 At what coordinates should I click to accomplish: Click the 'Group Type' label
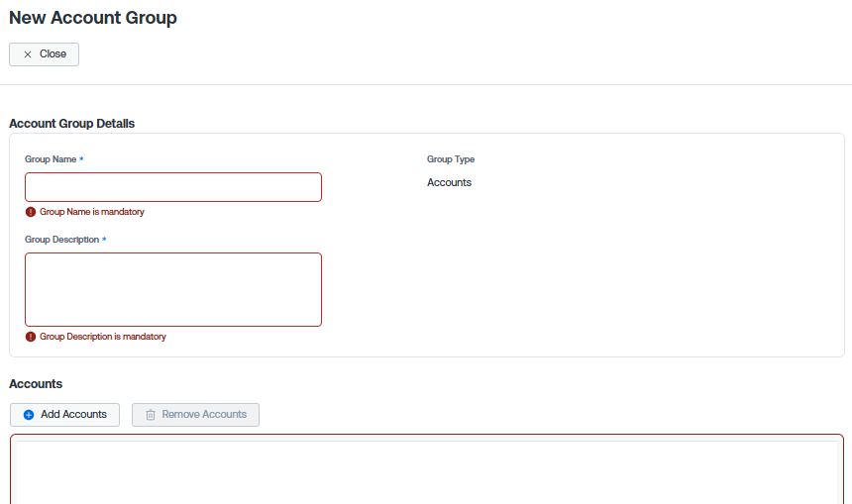451,159
